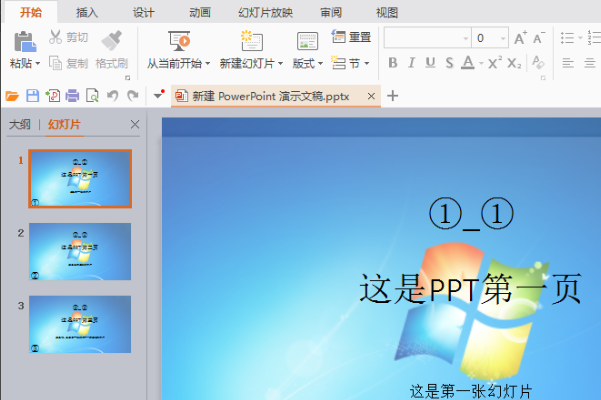The height and width of the screenshot is (400, 601).
Task: Click the ①_① title text on slide
Action: click(x=471, y=213)
